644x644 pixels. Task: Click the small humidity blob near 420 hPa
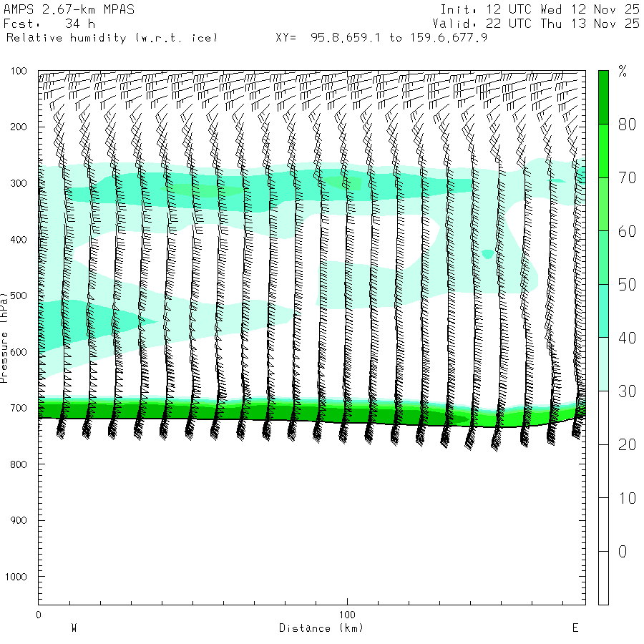coord(488,254)
